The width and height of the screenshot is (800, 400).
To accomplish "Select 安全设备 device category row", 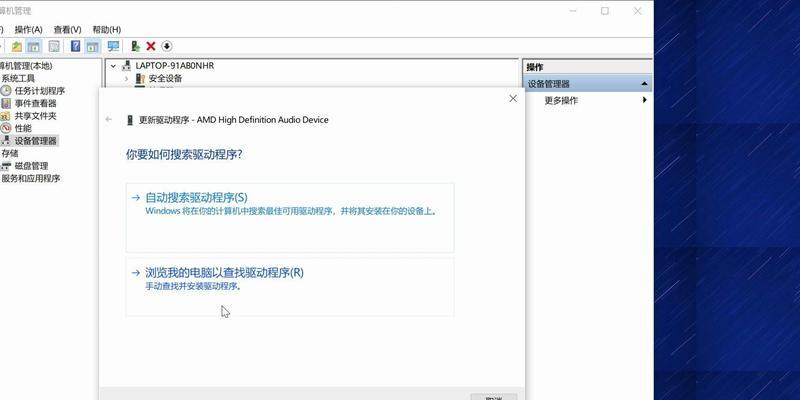I will click(165, 79).
